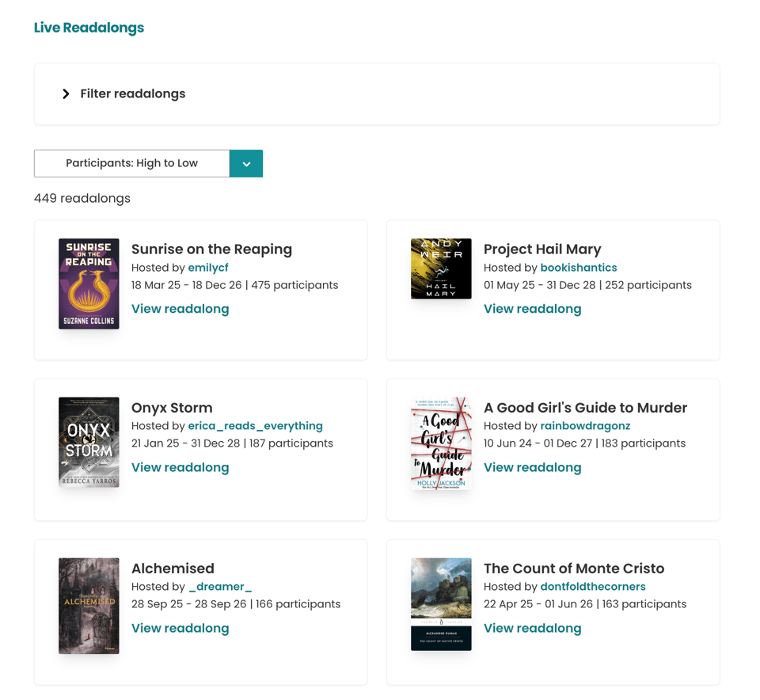Open host profile bookishantics
The image size is (760, 700).
tap(579, 268)
